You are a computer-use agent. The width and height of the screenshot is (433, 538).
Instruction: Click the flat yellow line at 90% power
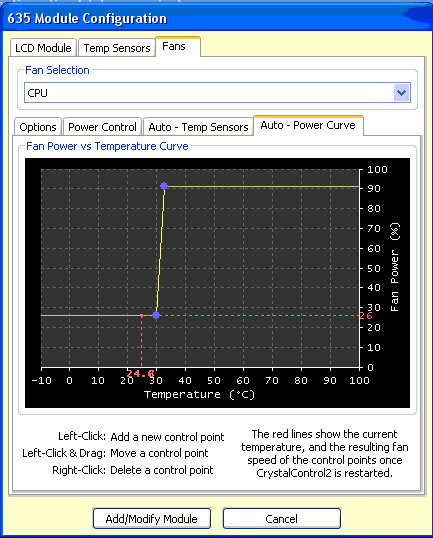coord(262,187)
